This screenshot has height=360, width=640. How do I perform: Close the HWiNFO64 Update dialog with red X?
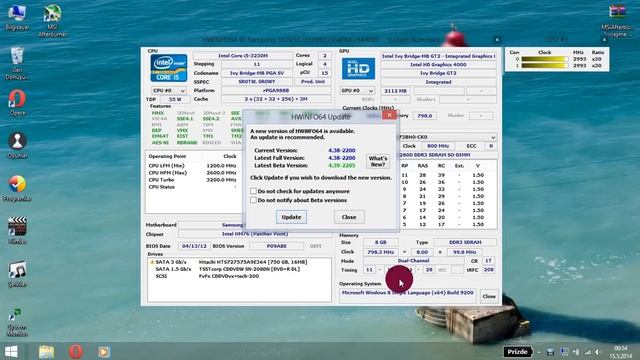389,115
